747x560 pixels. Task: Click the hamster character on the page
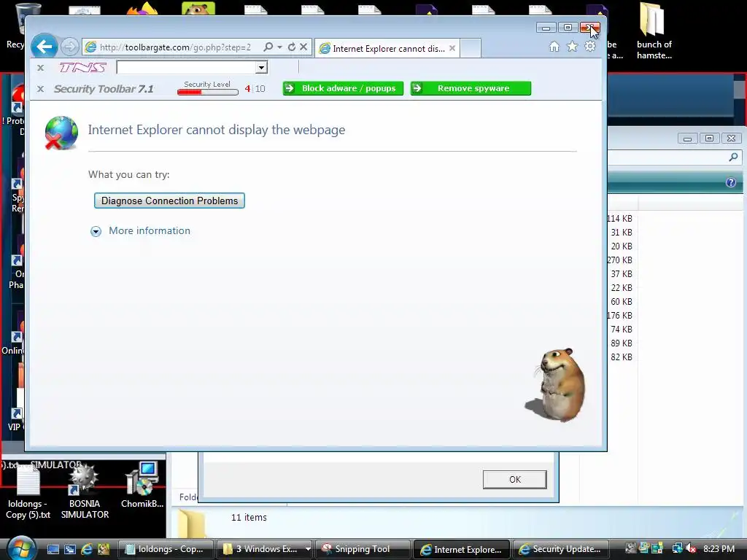click(x=557, y=385)
